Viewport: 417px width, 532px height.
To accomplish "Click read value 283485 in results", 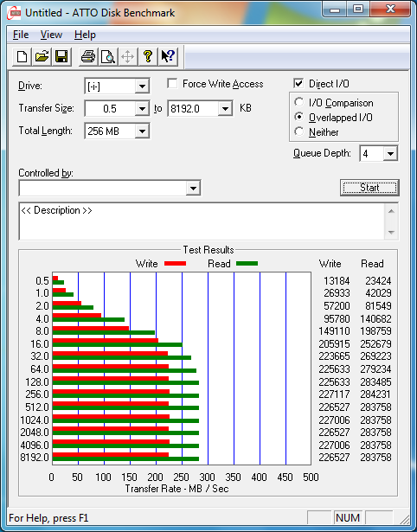I will click(375, 382).
